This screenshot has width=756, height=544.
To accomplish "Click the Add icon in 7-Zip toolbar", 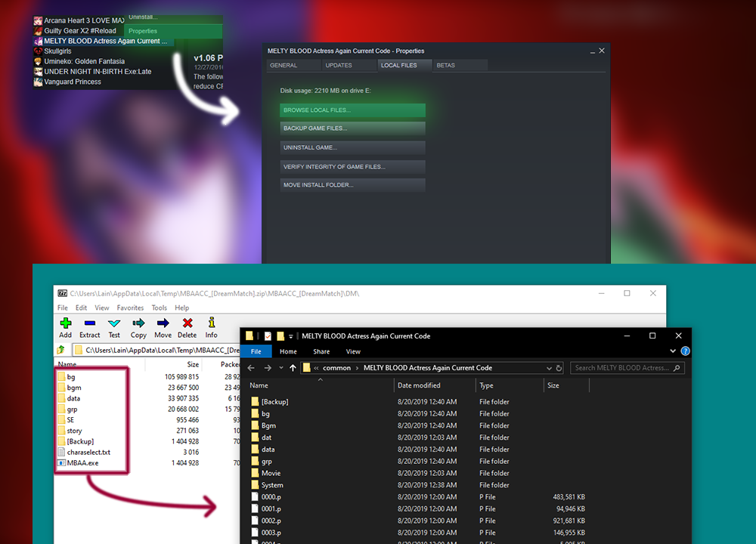I will 66,323.
